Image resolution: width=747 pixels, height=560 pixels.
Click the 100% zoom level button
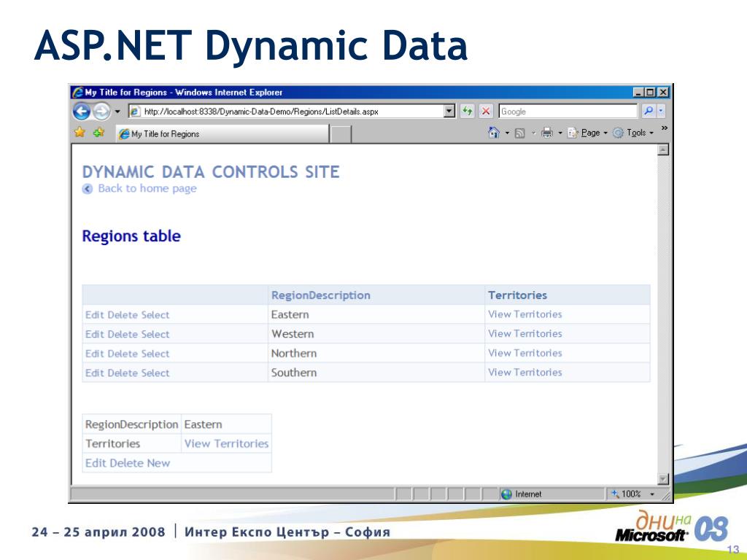[627, 494]
